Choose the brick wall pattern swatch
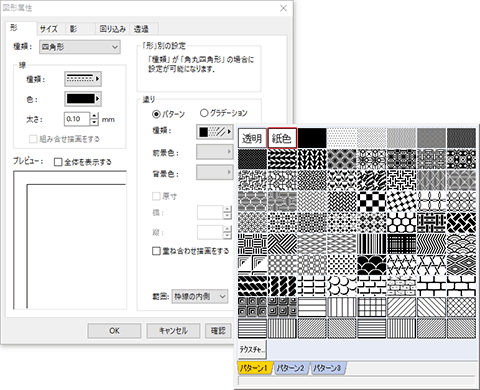The image size is (480, 390). [x=431, y=286]
